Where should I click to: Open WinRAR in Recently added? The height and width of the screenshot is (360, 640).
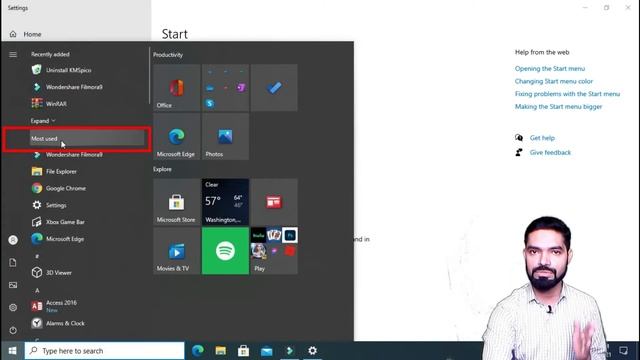point(87,104)
